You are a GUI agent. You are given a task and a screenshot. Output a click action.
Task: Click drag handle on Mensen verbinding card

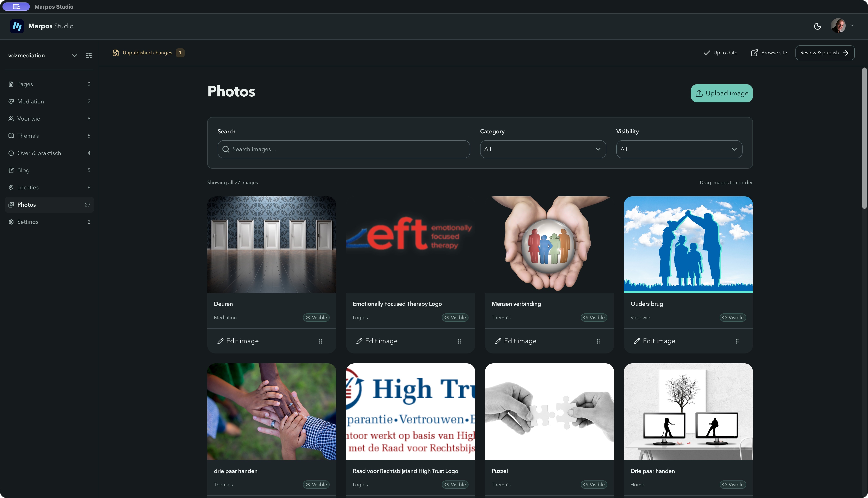click(x=598, y=341)
